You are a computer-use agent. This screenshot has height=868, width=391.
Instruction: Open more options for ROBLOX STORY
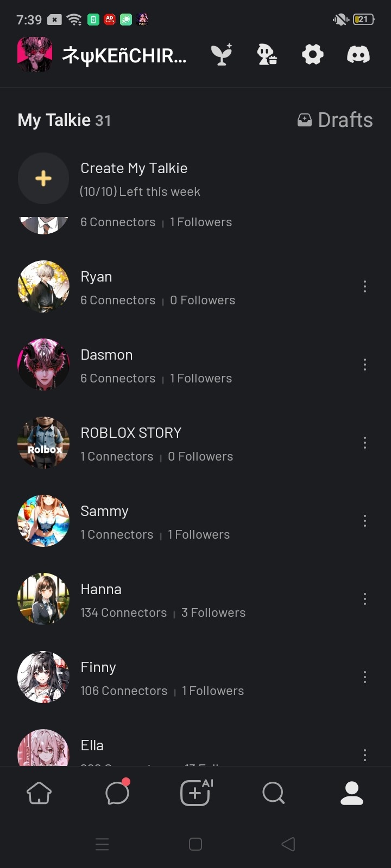pos(365,443)
